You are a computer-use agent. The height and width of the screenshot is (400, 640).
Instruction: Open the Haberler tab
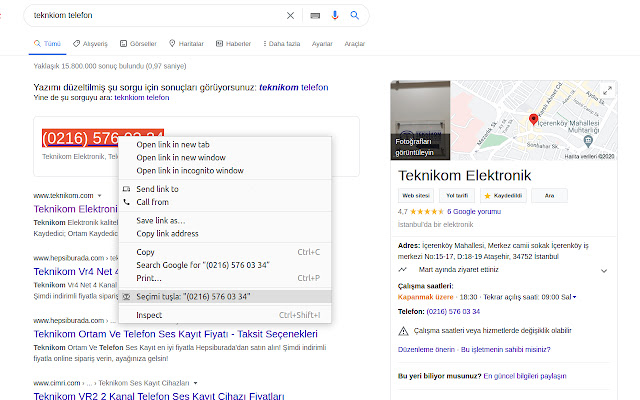pyautogui.click(x=233, y=44)
